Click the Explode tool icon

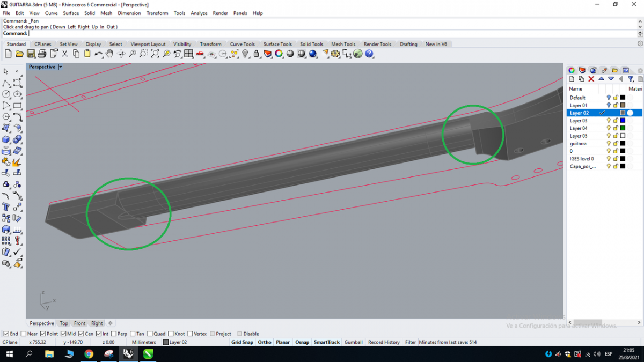click(17, 162)
